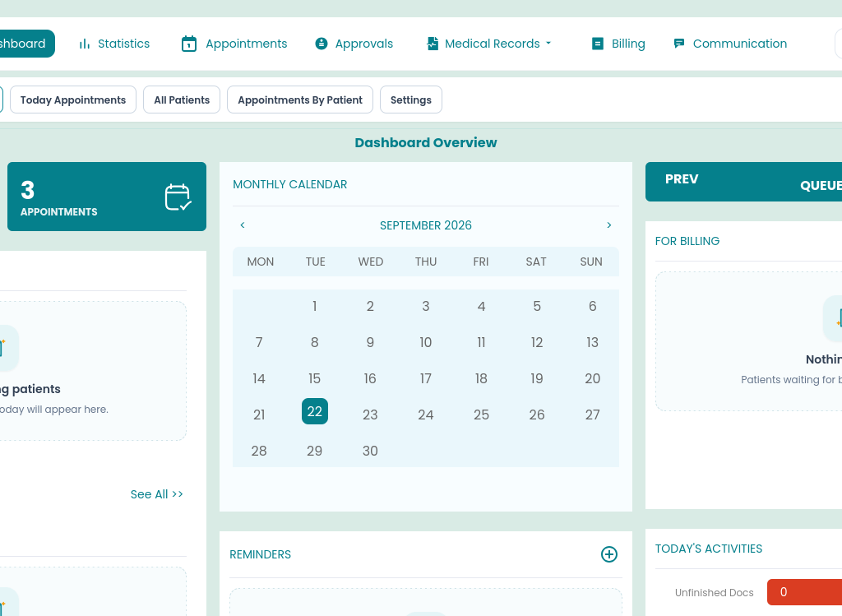Viewport: 842px width, 616px height.
Task: Select date 27 in the monthly calendar
Action: click(x=592, y=415)
